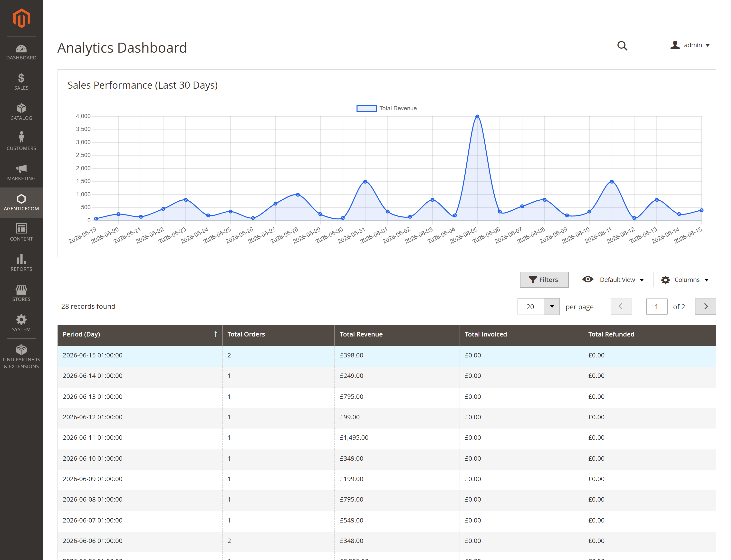Expand the per page size dropdown arrow
731x560 pixels.
click(x=552, y=306)
